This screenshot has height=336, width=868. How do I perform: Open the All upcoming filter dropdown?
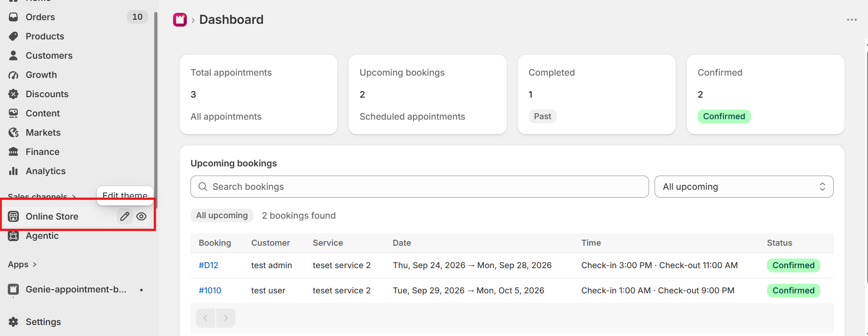click(x=744, y=187)
